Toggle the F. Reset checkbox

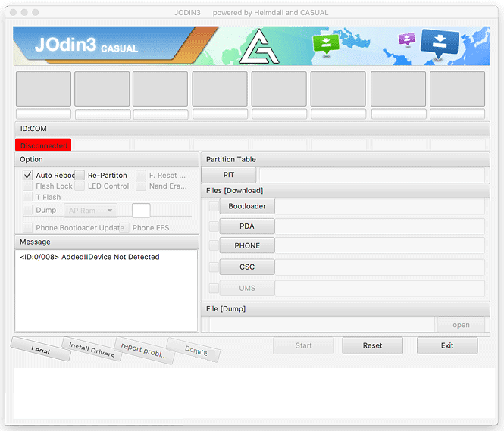click(x=141, y=175)
